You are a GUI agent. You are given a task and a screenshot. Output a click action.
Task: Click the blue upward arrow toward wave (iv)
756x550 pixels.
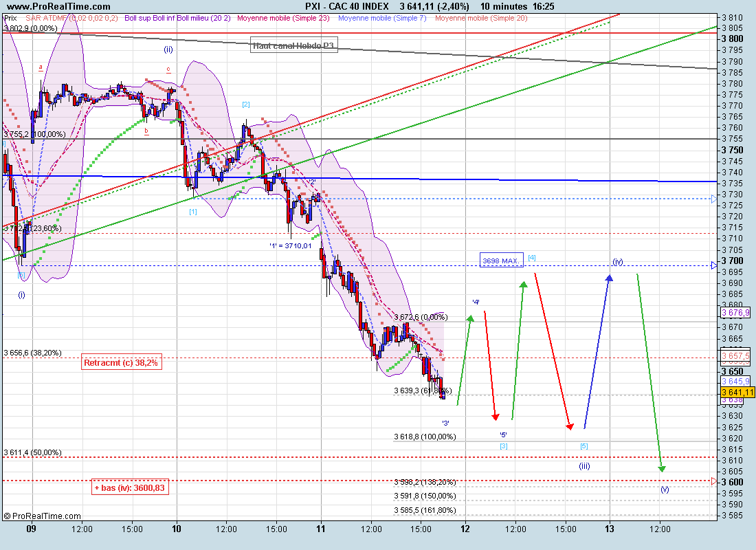pyautogui.click(x=597, y=351)
